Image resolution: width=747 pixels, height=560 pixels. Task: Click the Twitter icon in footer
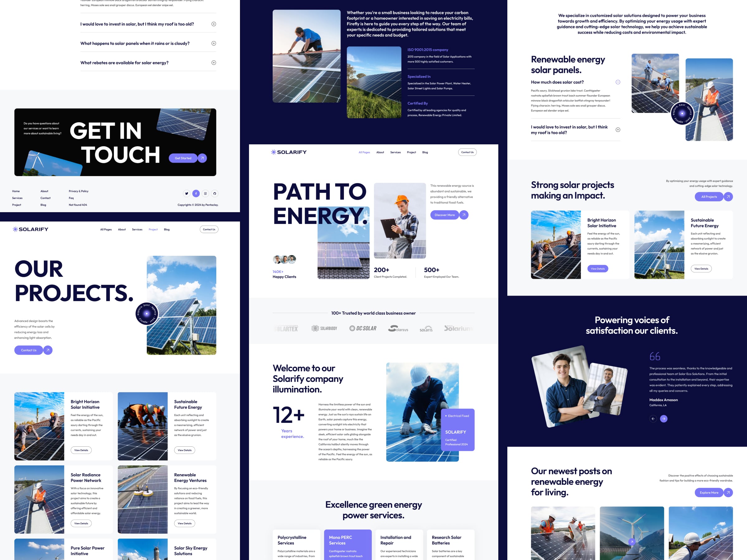click(x=186, y=194)
